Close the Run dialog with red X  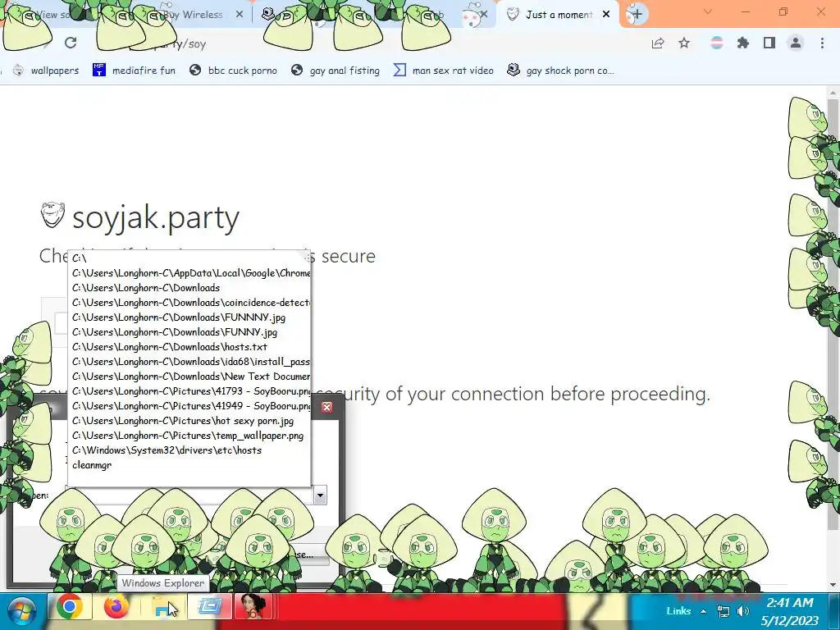326,407
